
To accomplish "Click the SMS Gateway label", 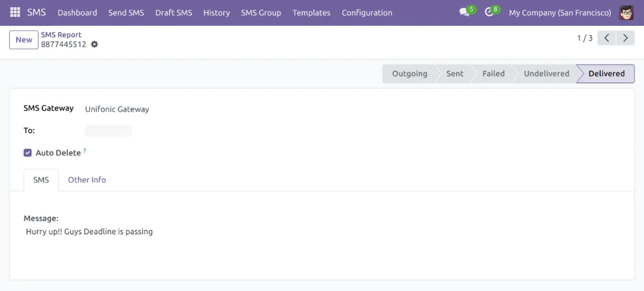I will pyautogui.click(x=49, y=108).
